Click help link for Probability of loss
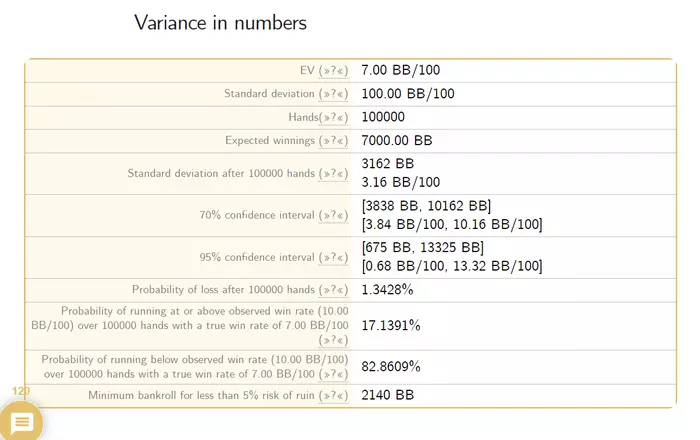Viewport: 700px width, 440px height. point(333,290)
